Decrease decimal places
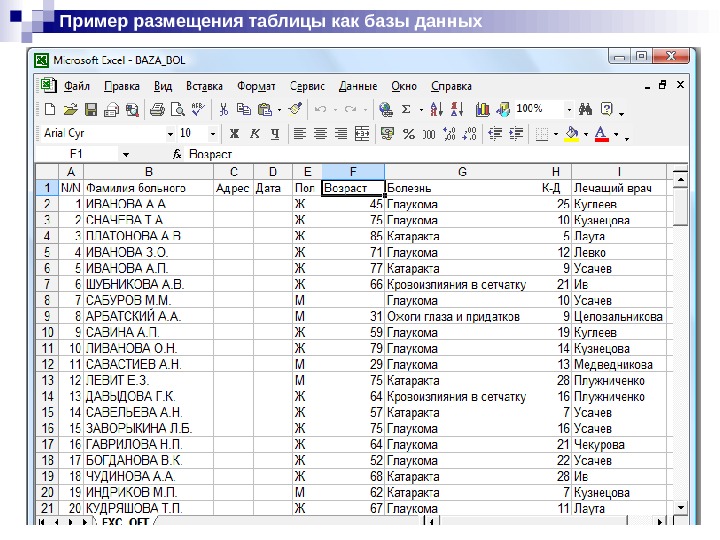This screenshot has height=540, width=720. click(469, 134)
